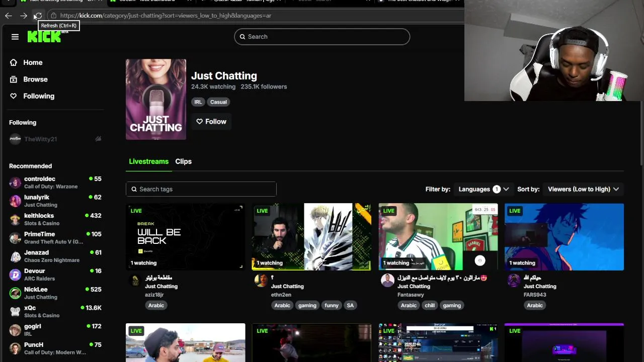Click the browser forward arrow
Screen dimensions: 644x362
coord(24,16)
